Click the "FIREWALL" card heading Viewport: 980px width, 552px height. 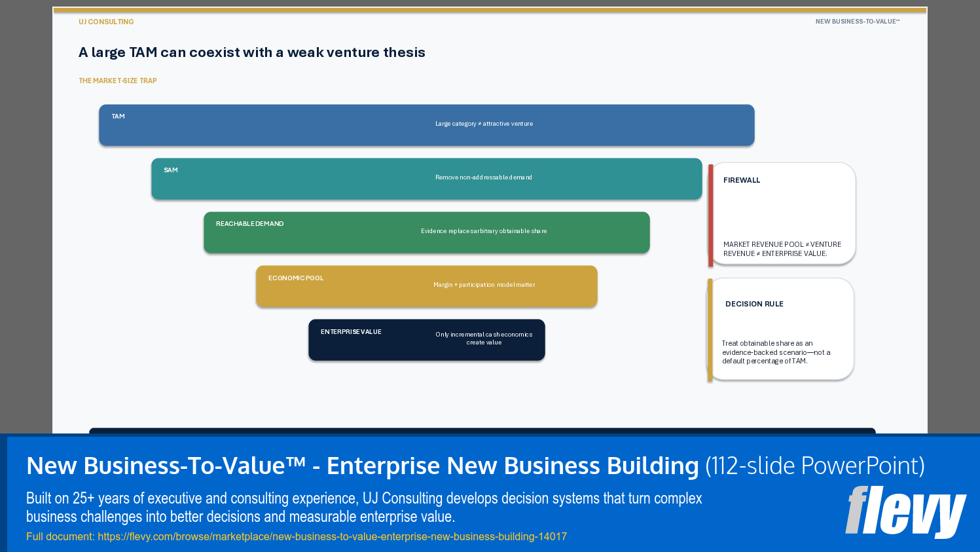[742, 180]
